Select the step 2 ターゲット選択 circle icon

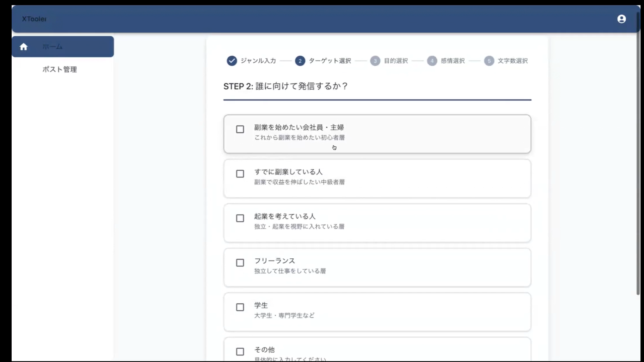click(300, 61)
